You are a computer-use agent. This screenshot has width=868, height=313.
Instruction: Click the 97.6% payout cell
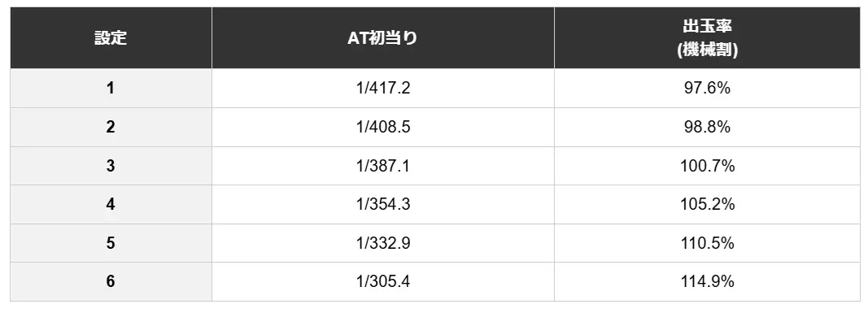707,89
